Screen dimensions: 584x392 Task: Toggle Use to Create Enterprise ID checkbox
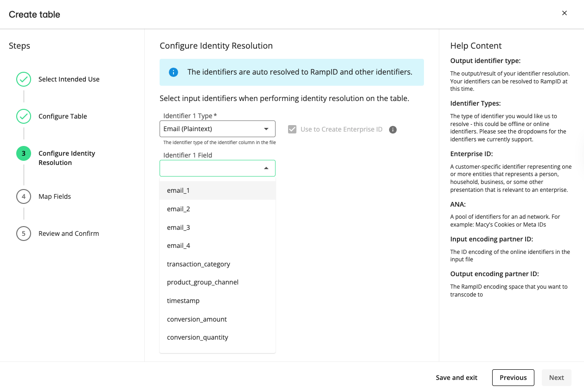[x=292, y=129]
